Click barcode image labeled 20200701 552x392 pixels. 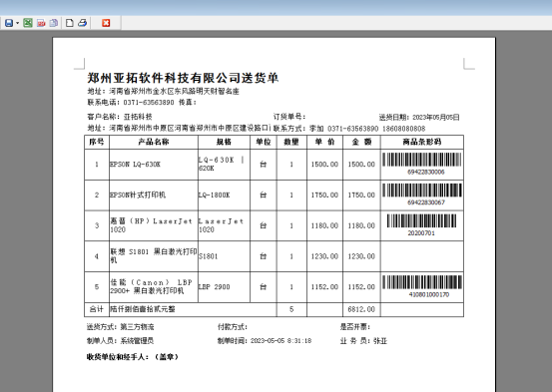pyautogui.click(x=421, y=225)
